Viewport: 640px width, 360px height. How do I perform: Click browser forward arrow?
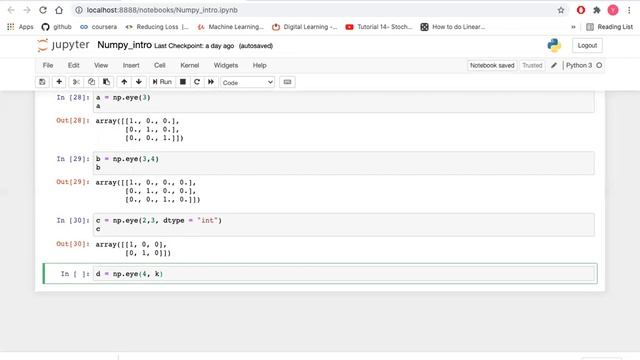(27, 10)
